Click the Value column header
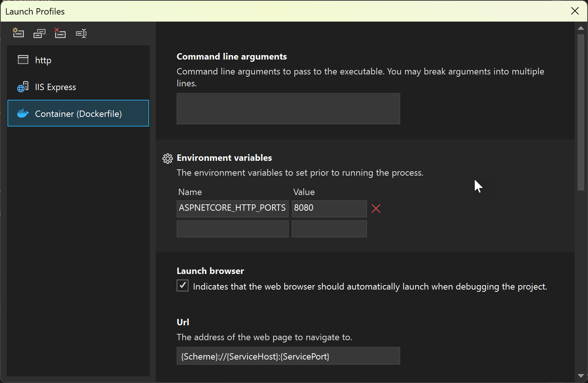 click(304, 192)
